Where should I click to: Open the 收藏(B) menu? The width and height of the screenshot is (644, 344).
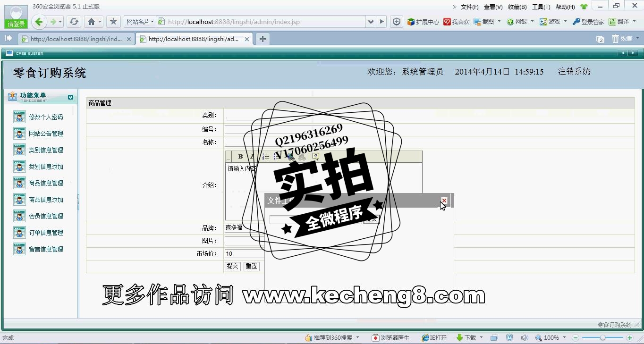point(517,7)
